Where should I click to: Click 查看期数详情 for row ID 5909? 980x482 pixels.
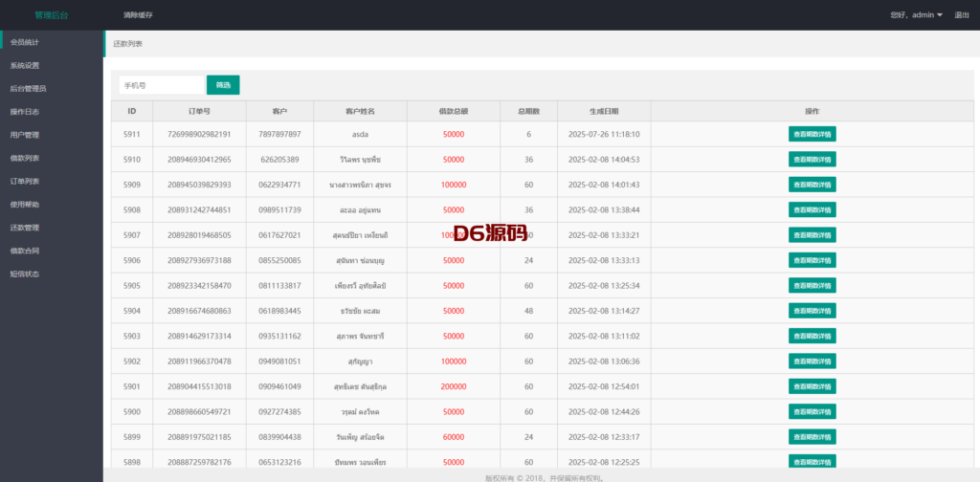click(x=812, y=185)
